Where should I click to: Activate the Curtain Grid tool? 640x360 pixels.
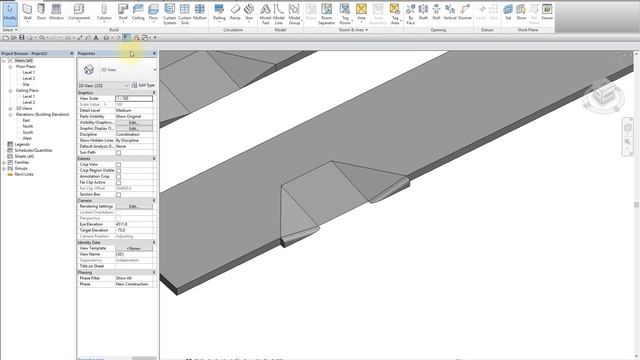[x=184, y=14]
